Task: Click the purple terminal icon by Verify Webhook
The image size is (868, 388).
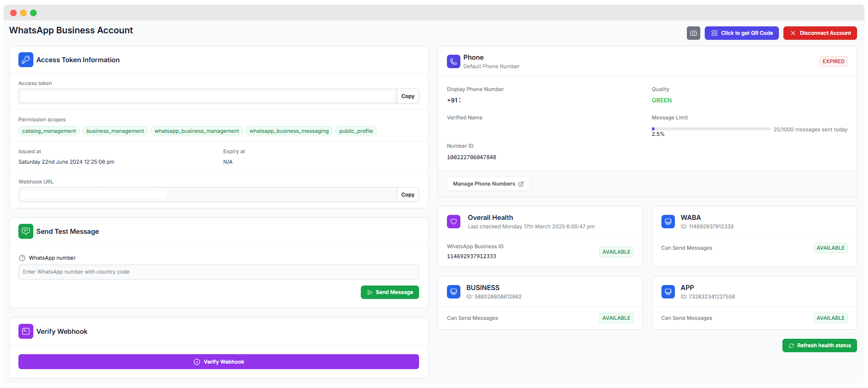Action: point(26,331)
